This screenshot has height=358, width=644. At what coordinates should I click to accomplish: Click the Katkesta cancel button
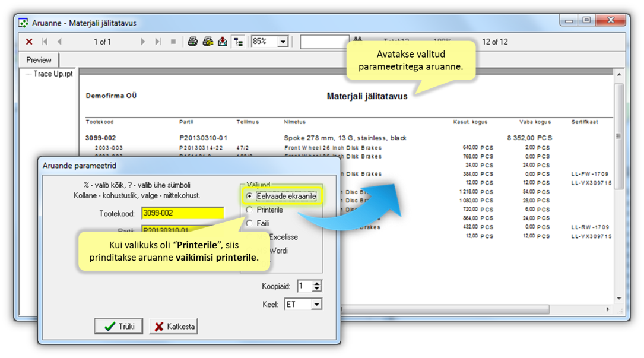click(173, 326)
